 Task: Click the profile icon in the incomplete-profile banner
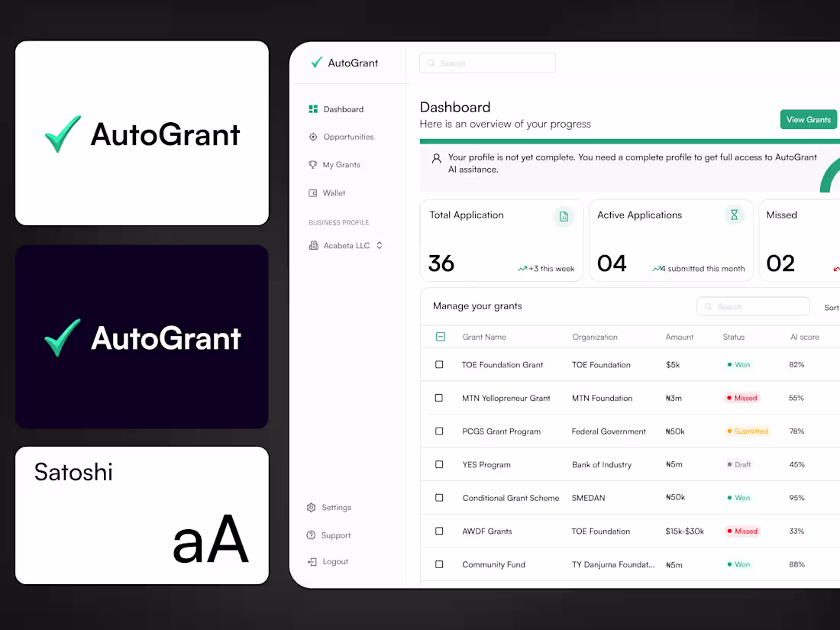435,157
